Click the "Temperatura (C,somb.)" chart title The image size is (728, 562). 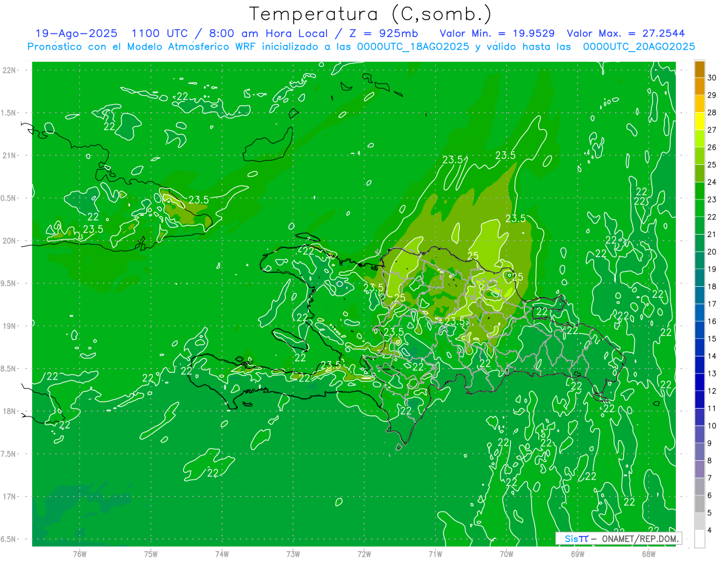(x=370, y=14)
